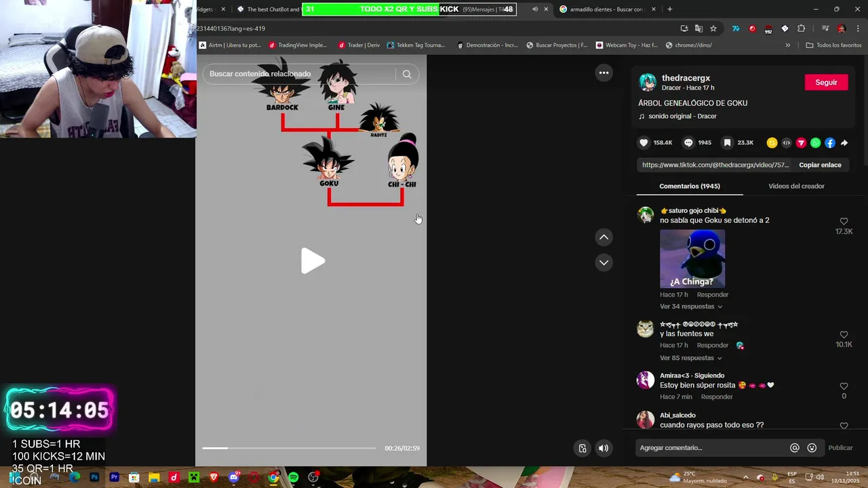868x488 pixels.
Task: Open 'Todos los favoritos' folder
Action: [833, 45]
